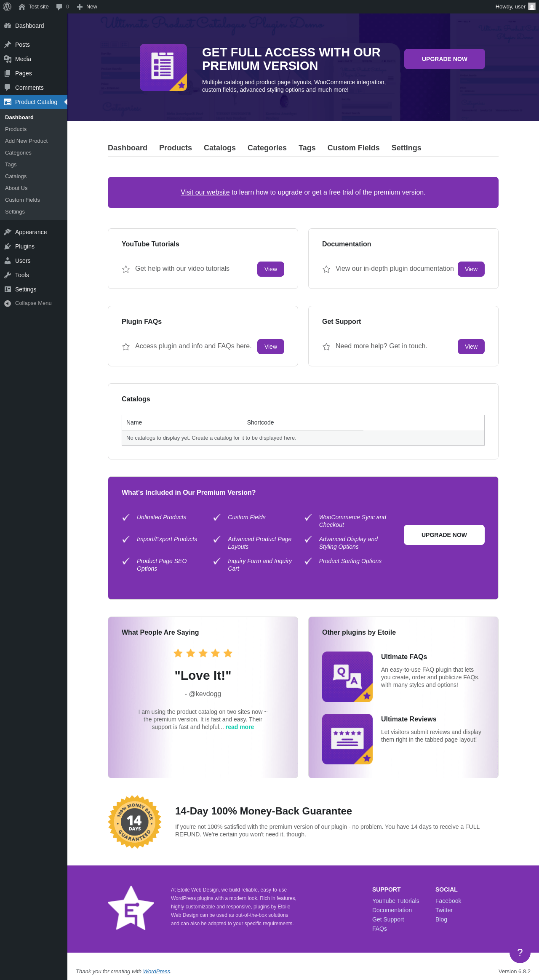The height and width of the screenshot is (980, 539).
Task: Open the Test site home icon
Action: tap(22, 7)
